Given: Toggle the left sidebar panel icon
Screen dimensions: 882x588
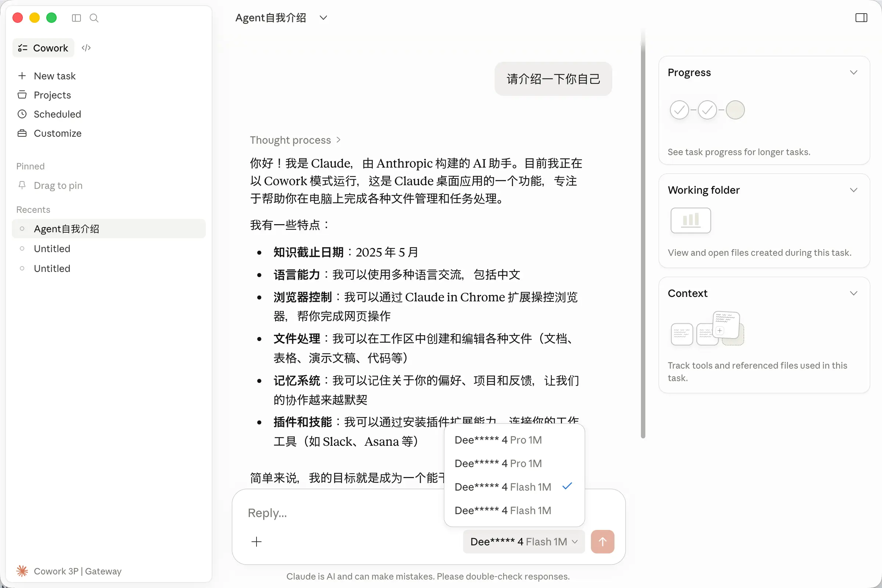Looking at the screenshot, I should coord(76,18).
